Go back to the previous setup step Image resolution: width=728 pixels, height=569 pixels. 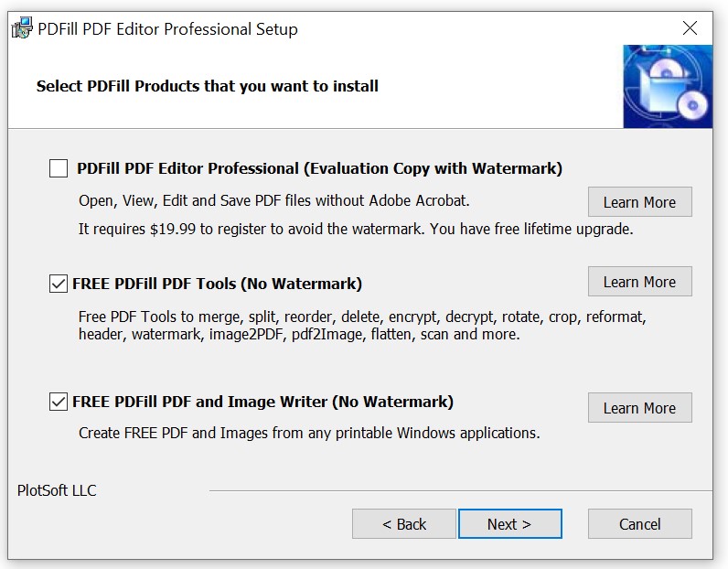pos(404,524)
